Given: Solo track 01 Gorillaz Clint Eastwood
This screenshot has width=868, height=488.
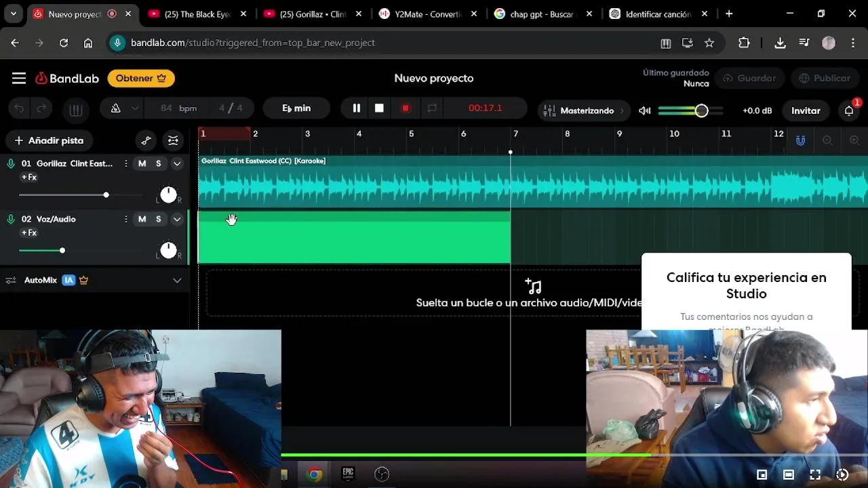Looking at the screenshot, I should 158,163.
